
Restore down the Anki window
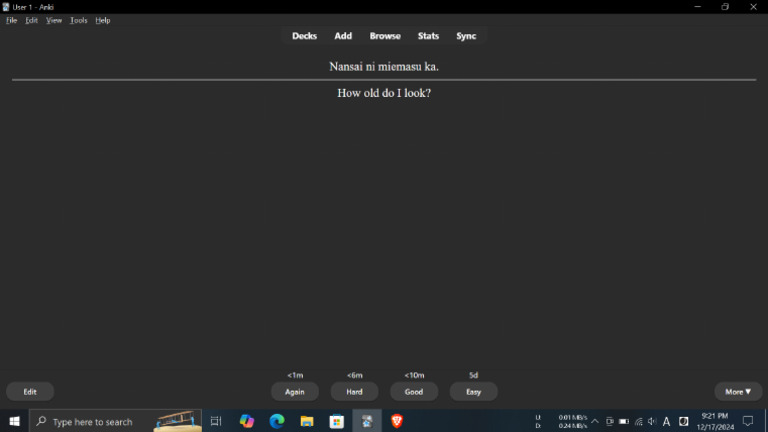tap(725, 7)
